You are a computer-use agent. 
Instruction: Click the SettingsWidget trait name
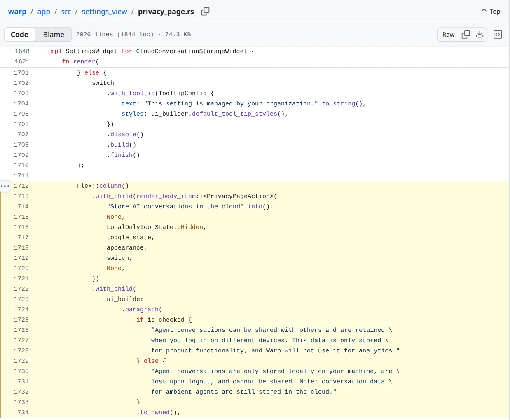pyautogui.click(x=91, y=51)
